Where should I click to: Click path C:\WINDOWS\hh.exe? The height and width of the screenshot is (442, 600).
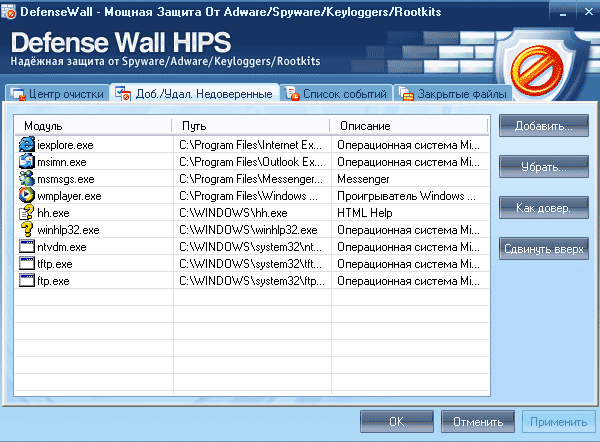[x=233, y=213]
